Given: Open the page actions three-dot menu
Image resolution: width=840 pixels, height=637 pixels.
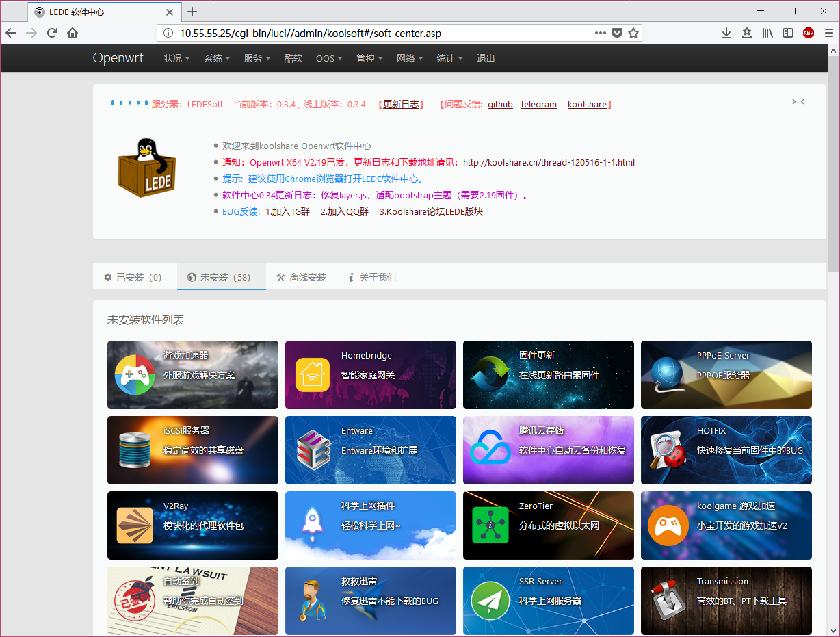Looking at the screenshot, I should [x=600, y=33].
